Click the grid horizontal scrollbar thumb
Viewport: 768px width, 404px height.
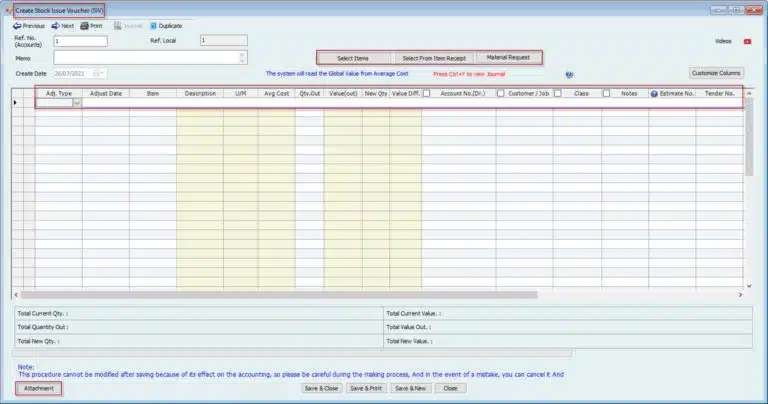279,295
